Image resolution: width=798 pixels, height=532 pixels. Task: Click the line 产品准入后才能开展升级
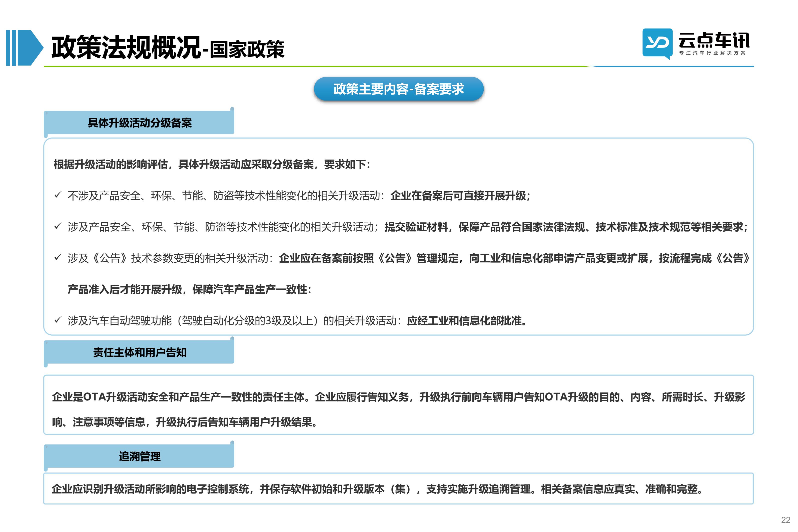pos(189,289)
